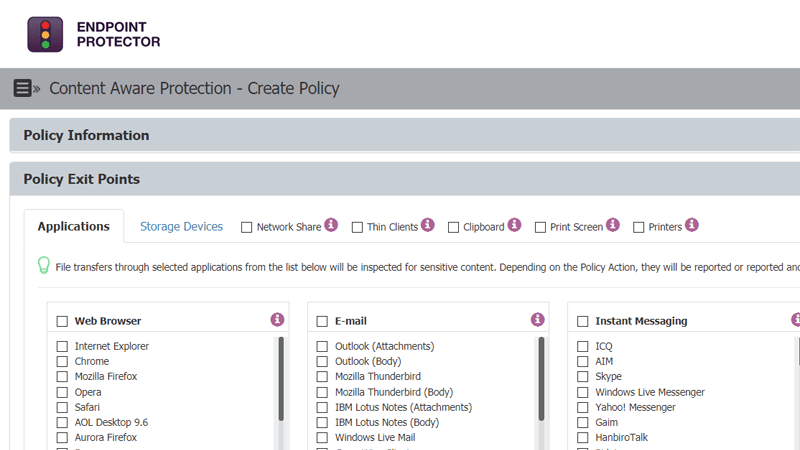Enable the Thin Clients checkbox

[357, 227]
